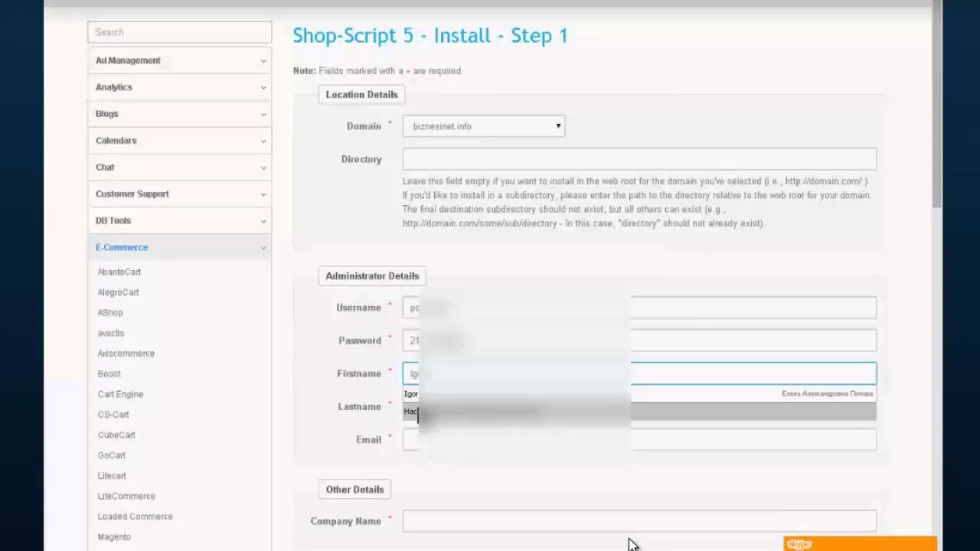The width and height of the screenshot is (980, 551).
Task: Open Boot script link
Action: (109, 373)
